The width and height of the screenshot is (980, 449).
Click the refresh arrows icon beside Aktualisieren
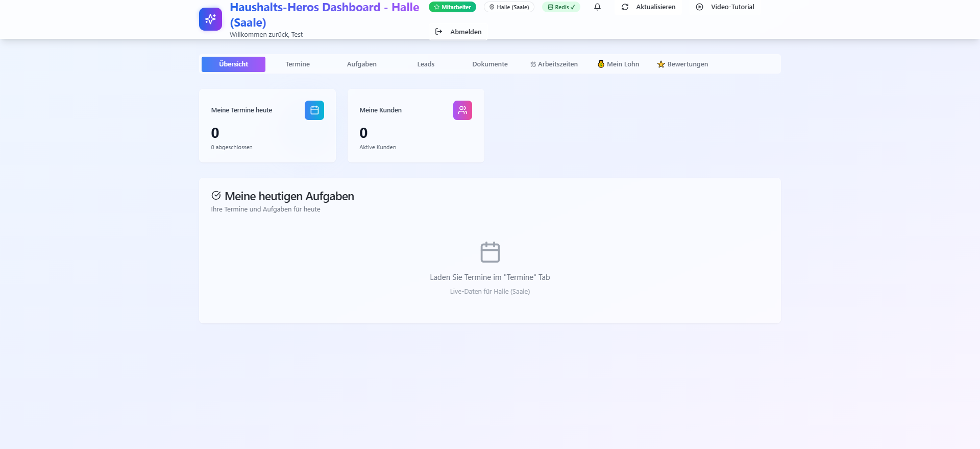tap(625, 7)
